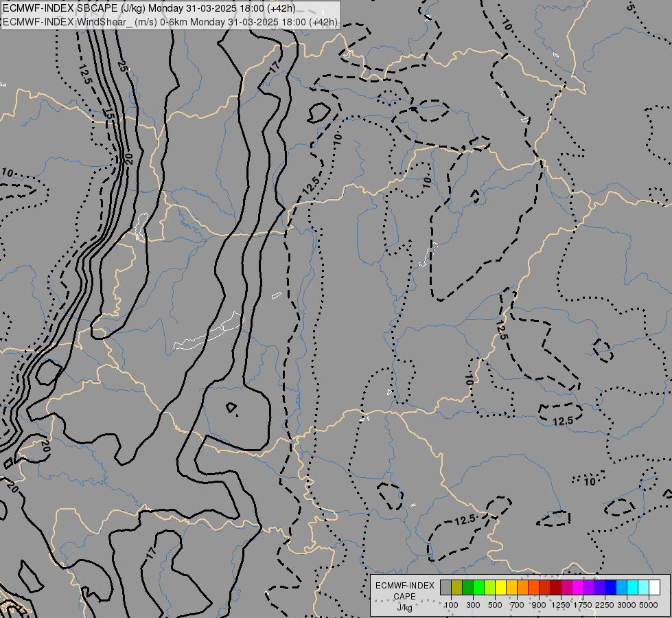Click the legend value 100
The width and height of the screenshot is (672, 618).
point(451,605)
